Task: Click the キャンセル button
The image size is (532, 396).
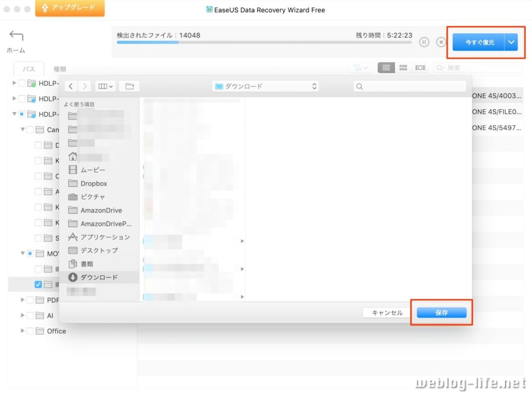Action: click(x=388, y=312)
